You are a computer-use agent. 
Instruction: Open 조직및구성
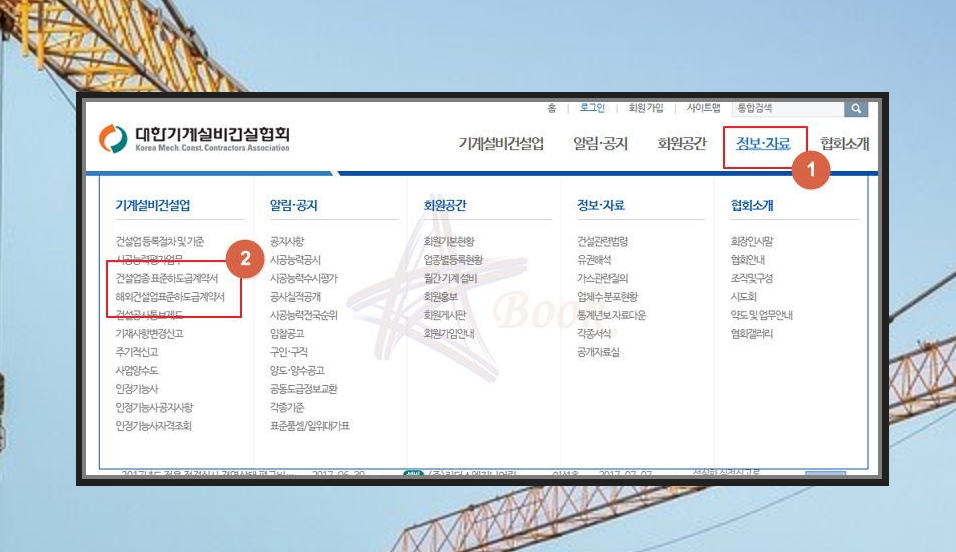click(x=752, y=278)
